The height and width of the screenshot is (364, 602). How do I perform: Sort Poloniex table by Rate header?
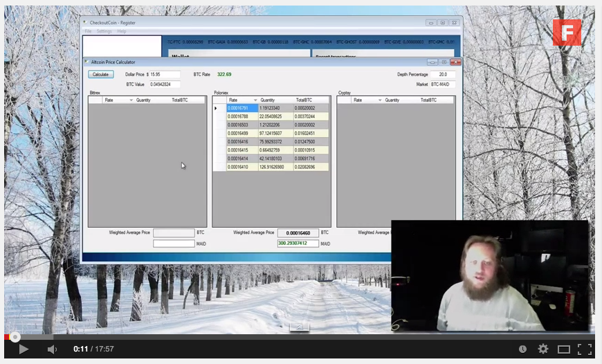242,100
